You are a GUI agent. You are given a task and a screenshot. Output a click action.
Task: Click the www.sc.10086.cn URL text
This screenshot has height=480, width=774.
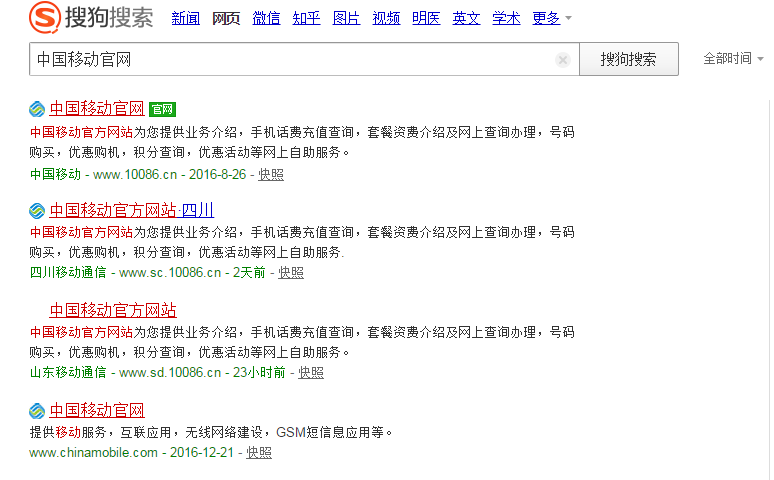170,273
